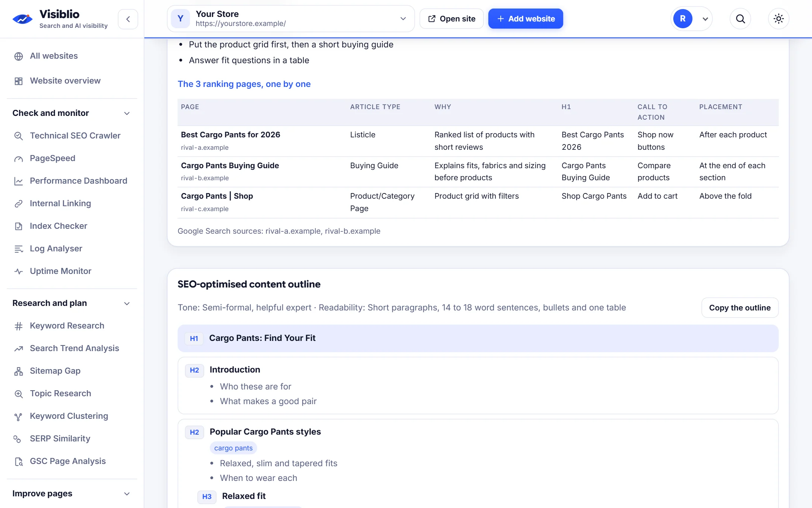Click the Popular Cargo Pants styles heading
This screenshot has width=812, height=508.
click(x=265, y=432)
